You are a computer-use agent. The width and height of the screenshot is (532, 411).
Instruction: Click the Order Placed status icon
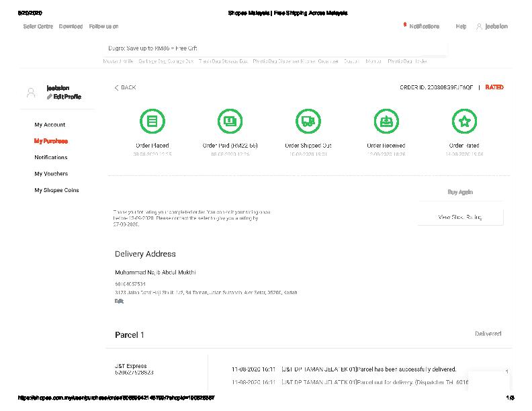click(152, 121)
